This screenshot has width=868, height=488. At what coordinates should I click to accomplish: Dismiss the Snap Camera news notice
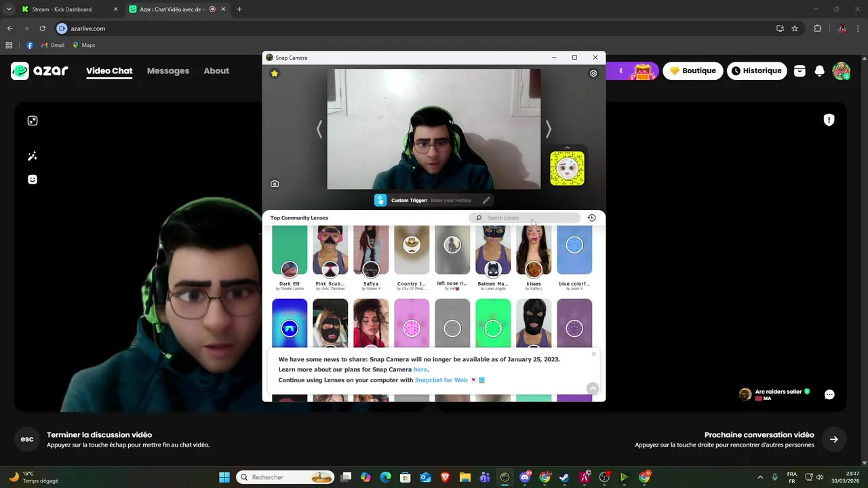click(593, 354)
